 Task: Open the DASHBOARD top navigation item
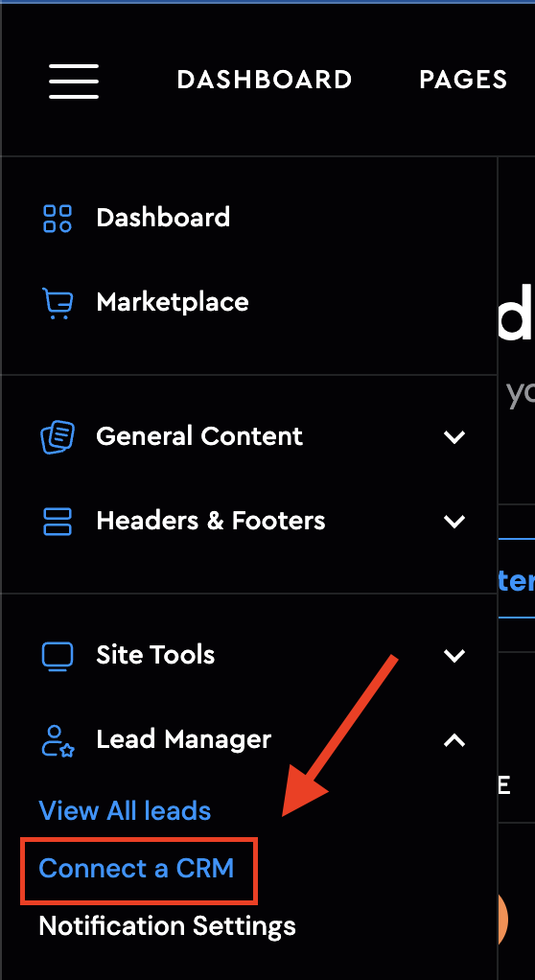tap(265, 80)
